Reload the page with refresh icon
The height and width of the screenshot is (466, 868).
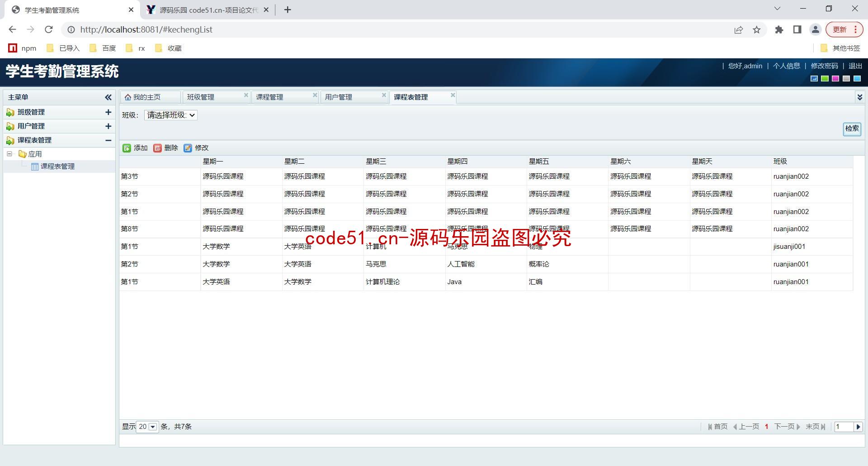pos(49,29)
